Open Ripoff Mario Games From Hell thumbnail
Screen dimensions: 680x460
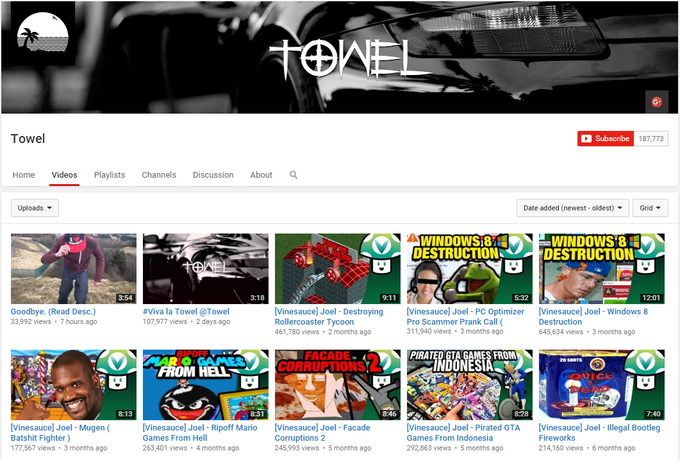(x=206, y=385)
